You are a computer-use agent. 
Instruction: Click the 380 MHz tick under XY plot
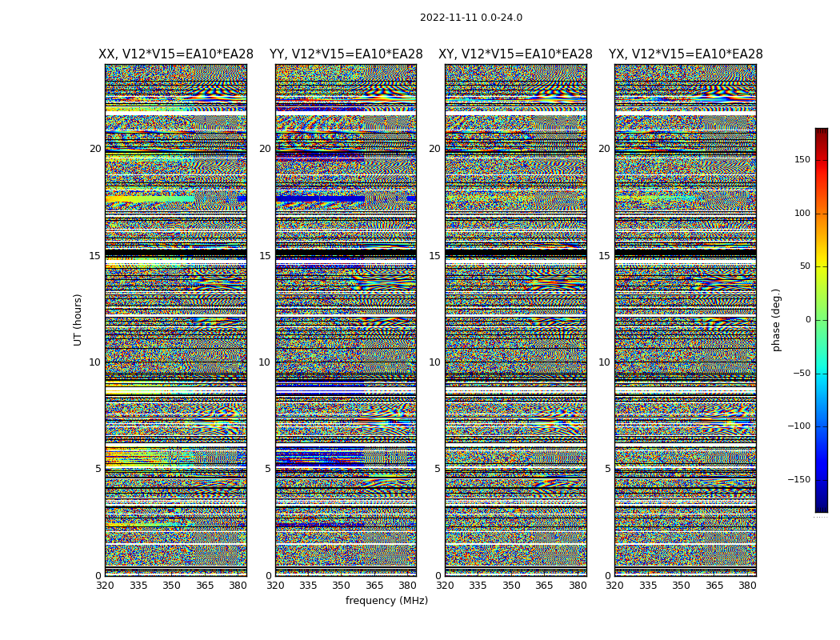click(x=578, y=586)
